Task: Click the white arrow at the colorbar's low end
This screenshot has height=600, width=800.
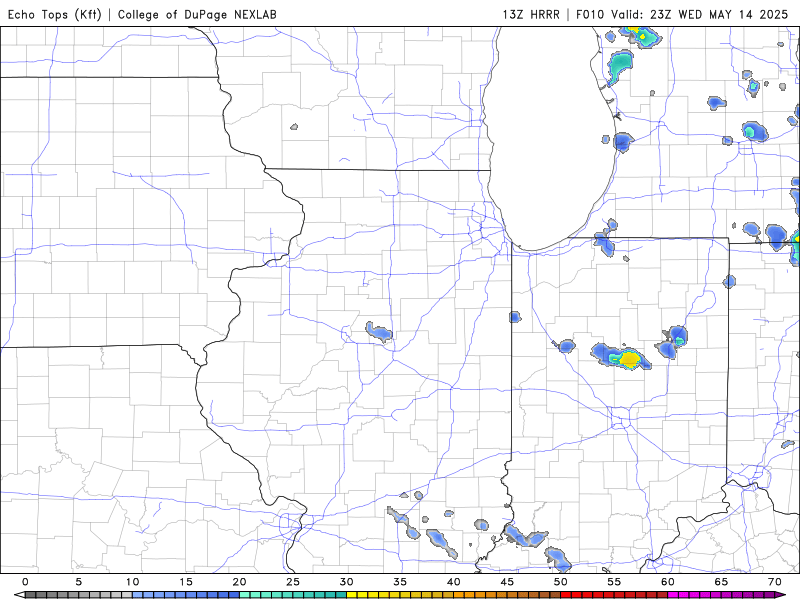Action: click(x=20, y=595)
